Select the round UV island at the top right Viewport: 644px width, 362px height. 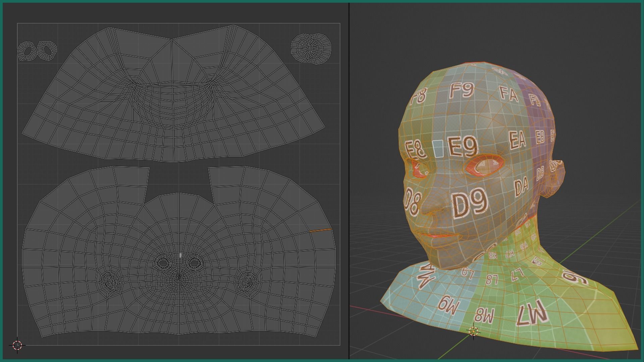point(311,49)
